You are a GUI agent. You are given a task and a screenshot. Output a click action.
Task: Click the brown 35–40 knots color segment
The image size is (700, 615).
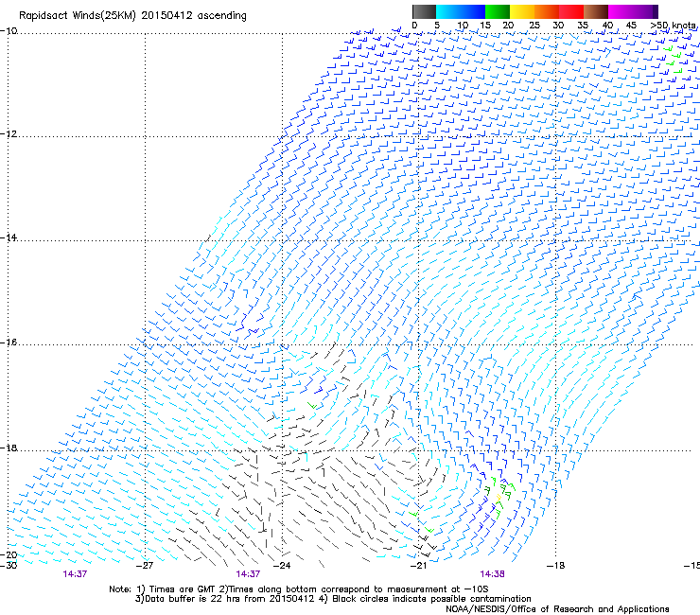click(x=596, y=11)
